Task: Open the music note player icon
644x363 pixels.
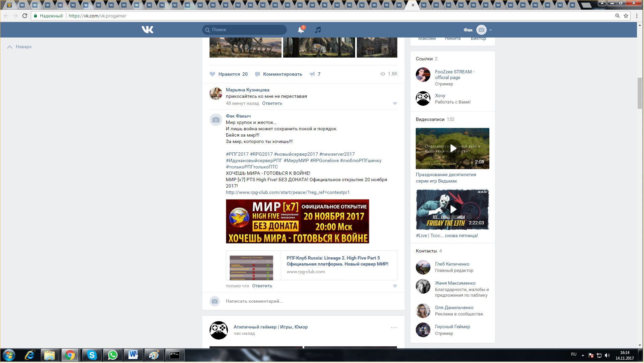Action: [x=318, y=30]
